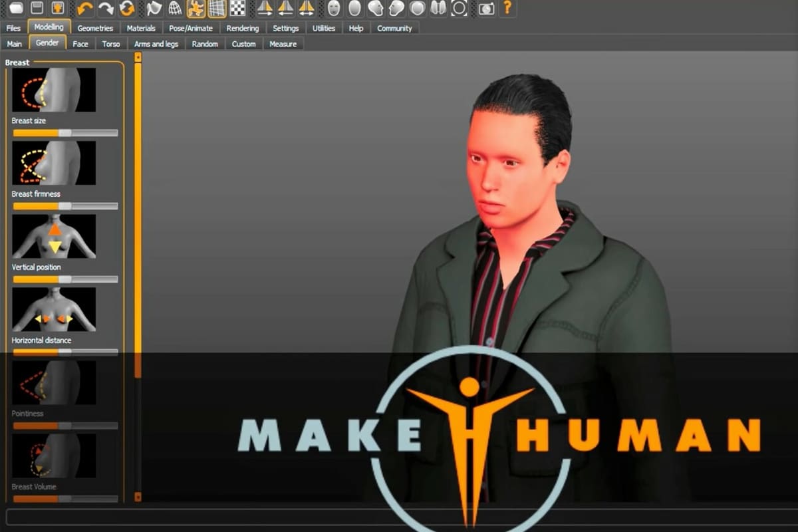Click the 'Horizontal distance' label
This screenshot has width=798, height=532.
(41, 340)
